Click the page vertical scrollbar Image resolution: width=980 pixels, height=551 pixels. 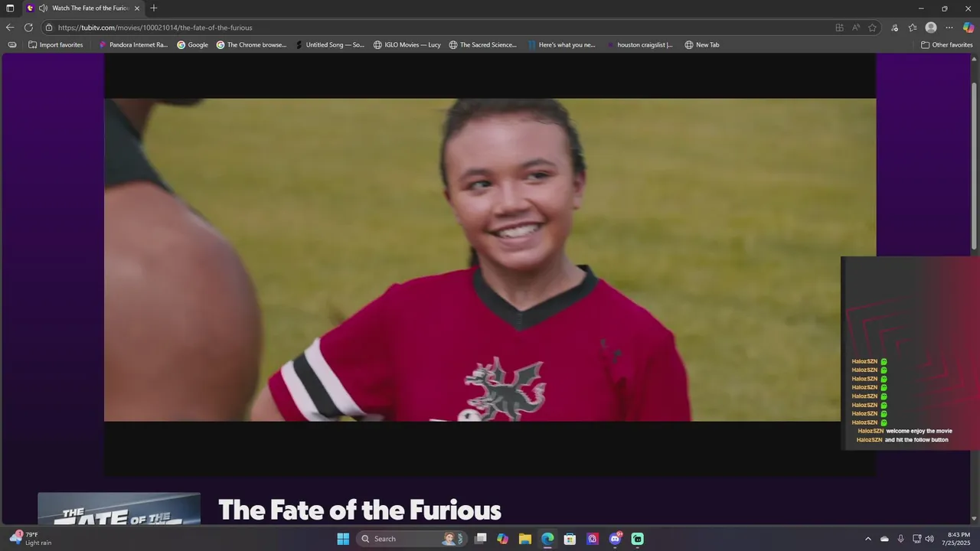(975, 165)
